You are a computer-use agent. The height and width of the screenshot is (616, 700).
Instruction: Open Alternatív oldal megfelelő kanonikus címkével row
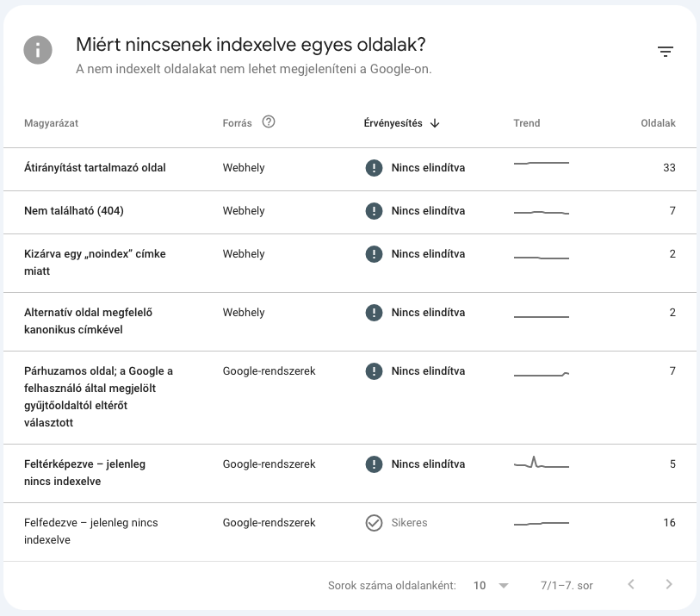click(88, 321)
